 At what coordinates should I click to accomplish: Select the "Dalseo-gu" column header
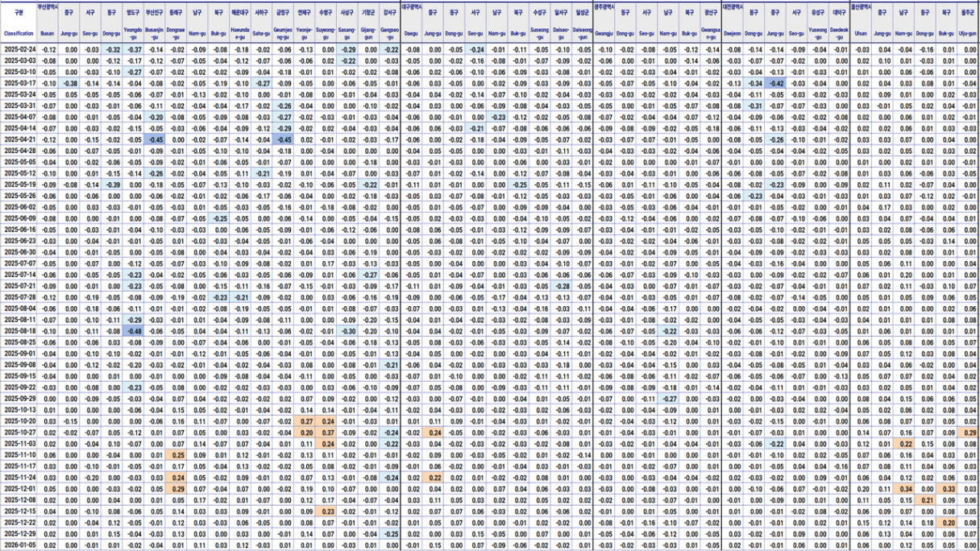561,34
